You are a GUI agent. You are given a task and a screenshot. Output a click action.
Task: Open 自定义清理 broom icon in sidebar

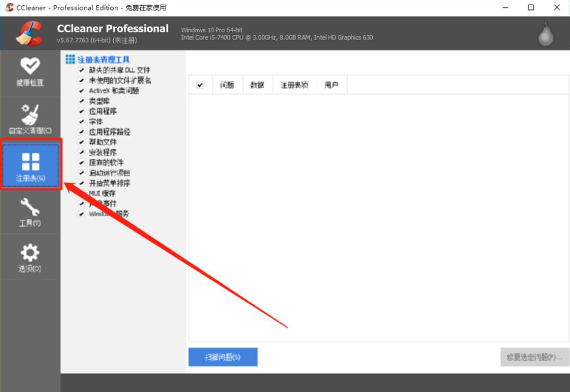[30, 119]
